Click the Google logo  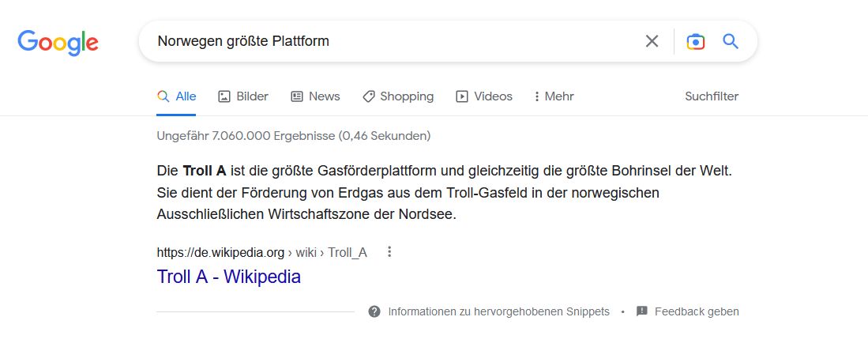58,42
